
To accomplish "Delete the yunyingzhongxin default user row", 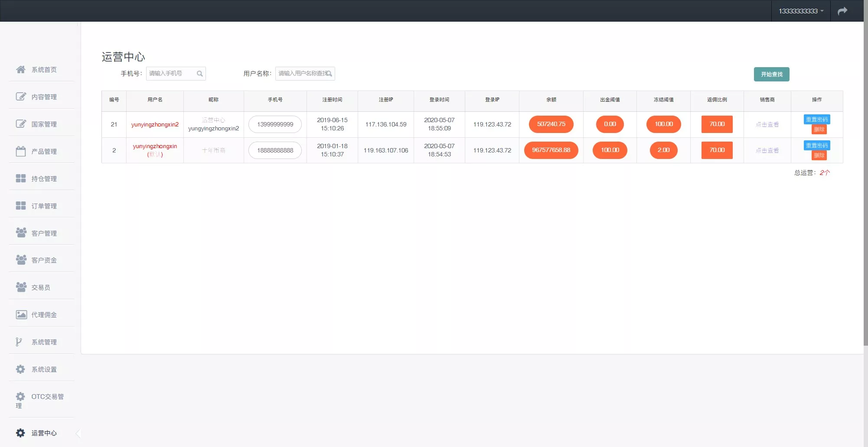I will tap(819, 155).
